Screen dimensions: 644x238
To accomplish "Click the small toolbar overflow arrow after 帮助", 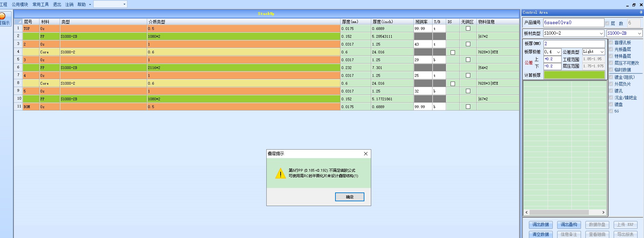I will pyautogui.click(x=90, y=4).
